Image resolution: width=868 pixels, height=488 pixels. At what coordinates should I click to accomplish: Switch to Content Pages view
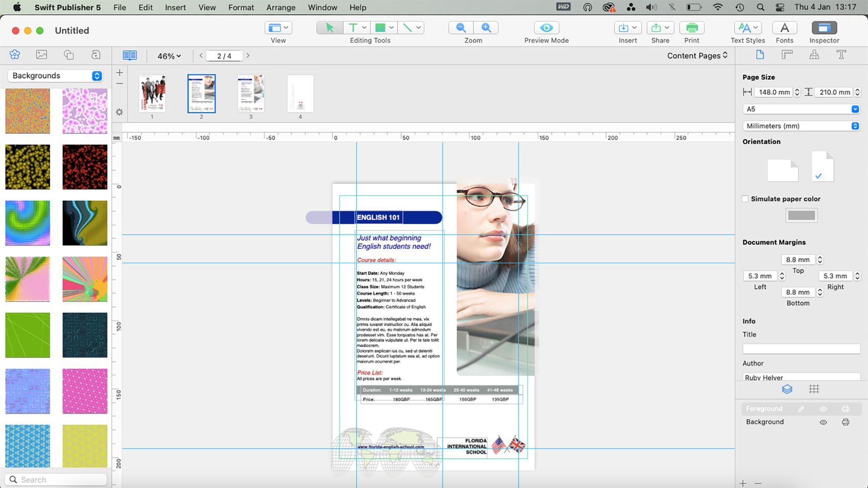click(x=696, y=55)
